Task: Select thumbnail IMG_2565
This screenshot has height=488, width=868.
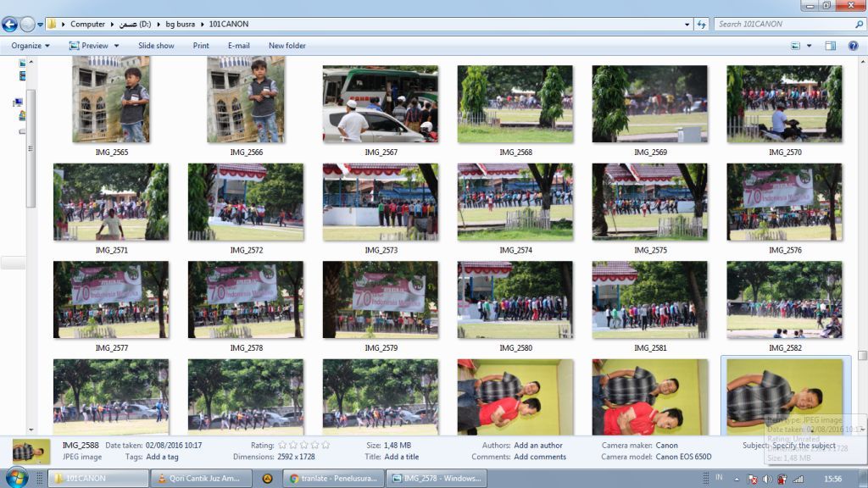Action: 111,99
